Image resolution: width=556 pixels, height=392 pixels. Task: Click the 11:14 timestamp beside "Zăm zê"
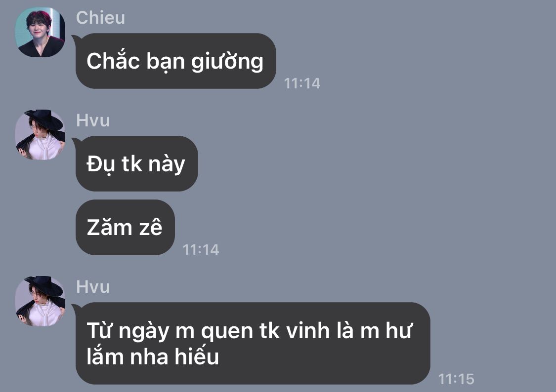point(201,250)
